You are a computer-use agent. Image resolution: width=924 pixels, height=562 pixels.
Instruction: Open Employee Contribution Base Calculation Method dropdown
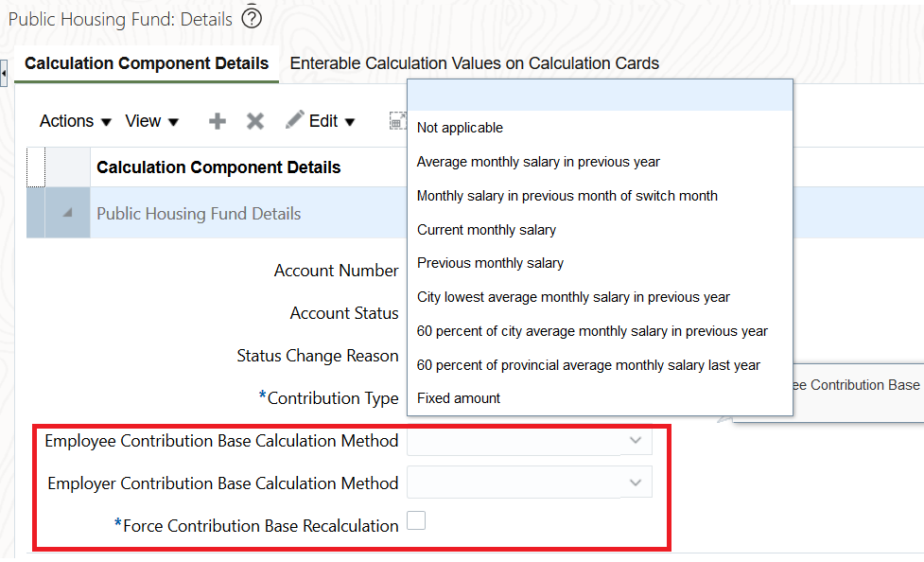(x=636, y=441)
